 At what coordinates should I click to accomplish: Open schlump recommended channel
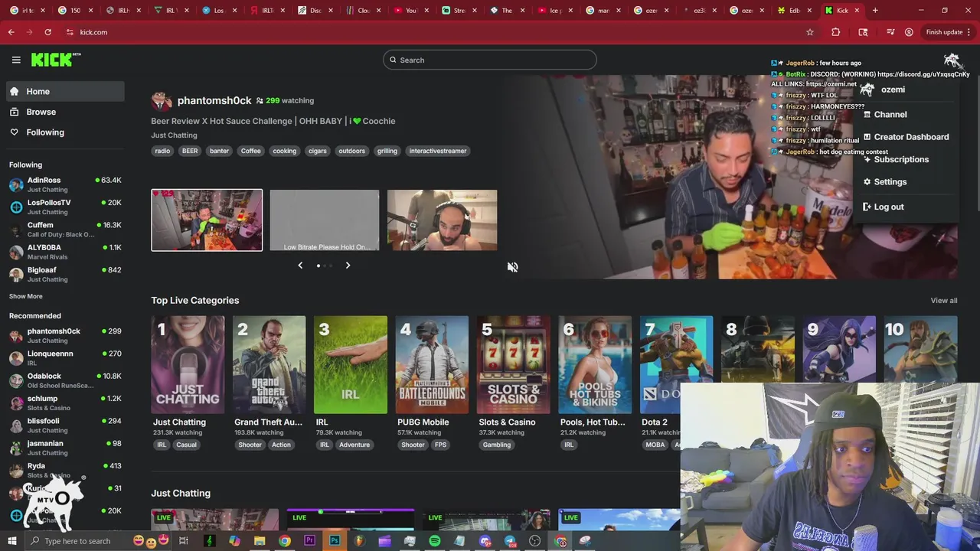[x=65, y=403]
